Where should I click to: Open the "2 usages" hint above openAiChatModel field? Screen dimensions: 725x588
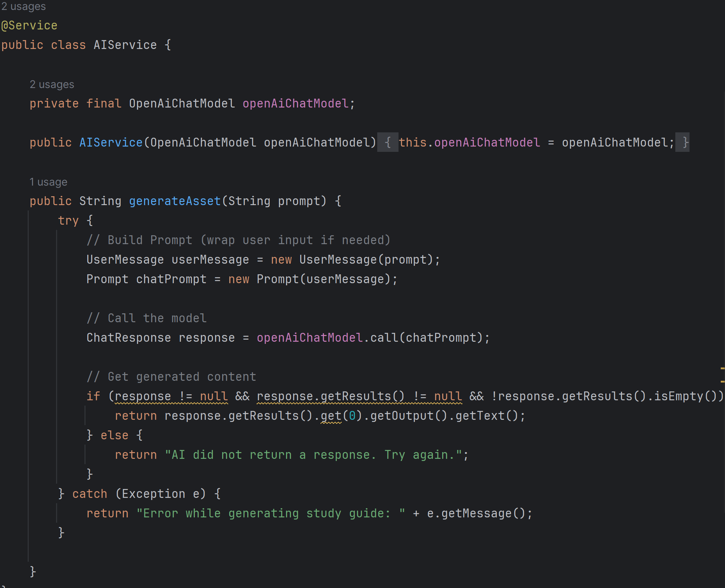(x=52, y=84)
